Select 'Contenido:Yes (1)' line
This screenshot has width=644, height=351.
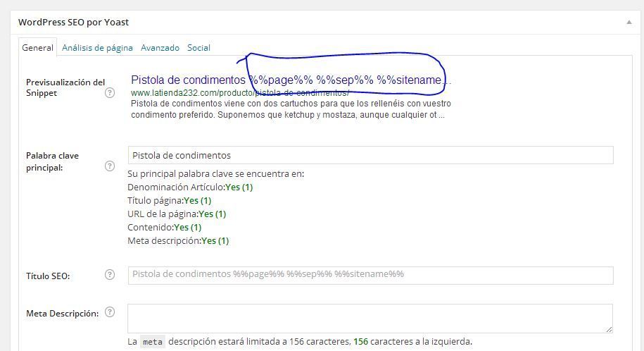point(164,228)
